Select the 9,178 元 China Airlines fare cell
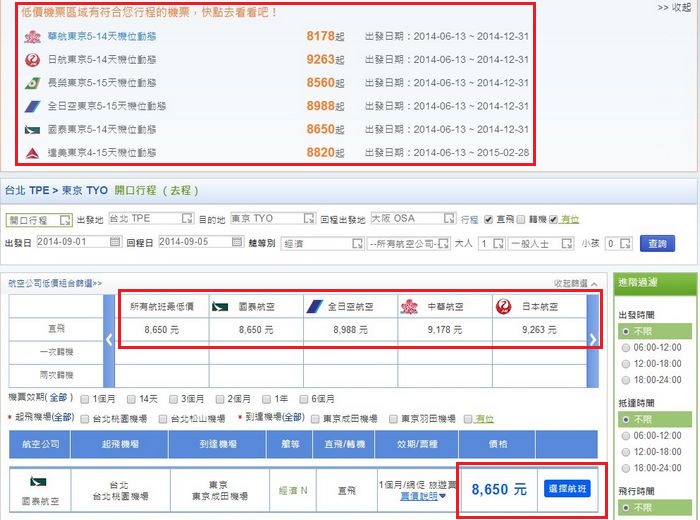The height and width of the screenshot is (520, 700). click(x=445, y=330)
